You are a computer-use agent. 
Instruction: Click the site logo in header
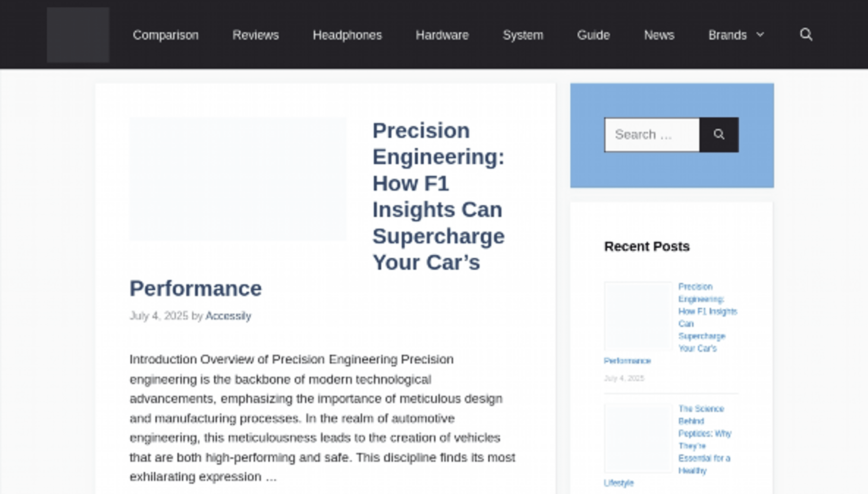coord(78,35)
